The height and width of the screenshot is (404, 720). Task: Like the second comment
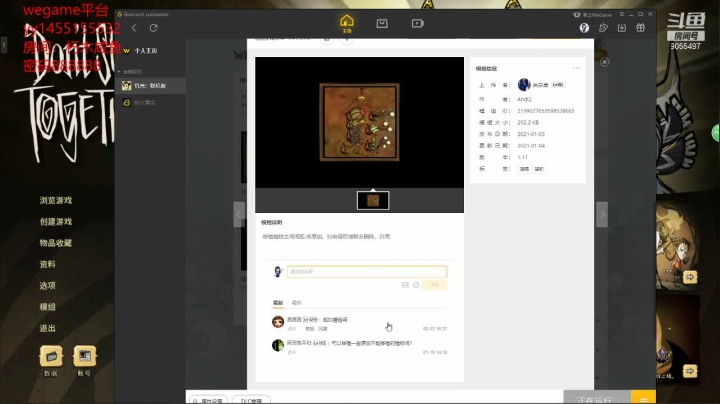point(291,352)
